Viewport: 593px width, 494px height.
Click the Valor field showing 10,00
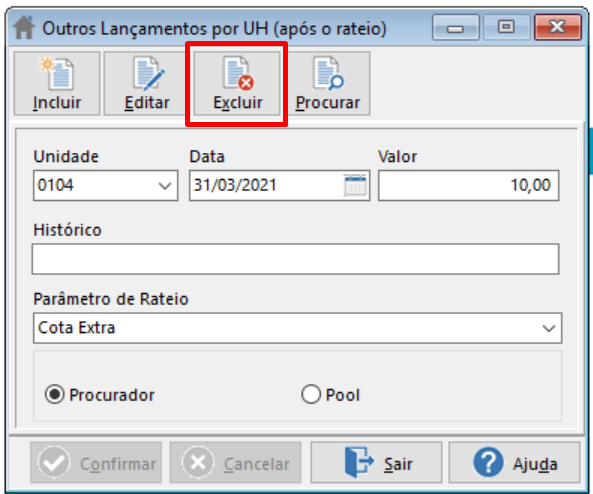469,185
